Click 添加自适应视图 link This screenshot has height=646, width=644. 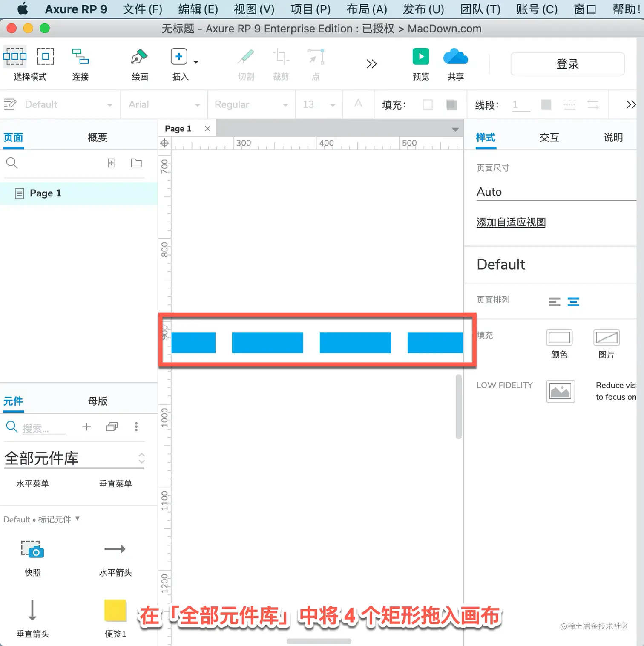coord(511,222)
